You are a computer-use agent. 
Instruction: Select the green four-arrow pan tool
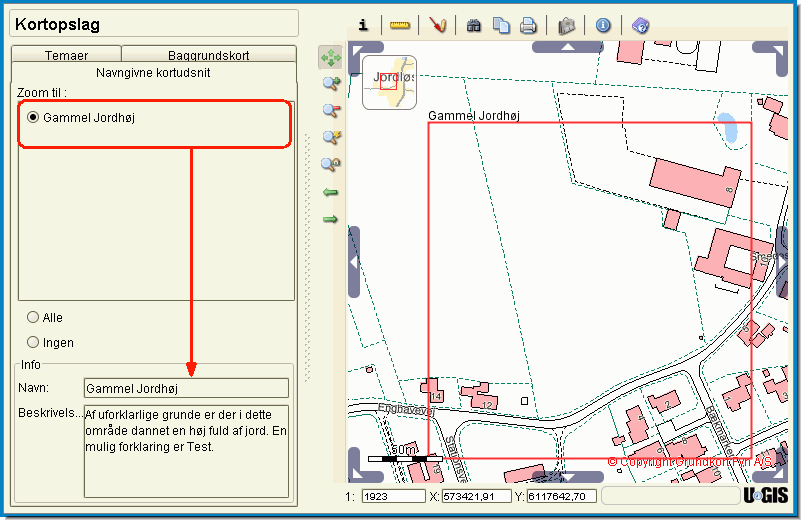pyautogui.click(x=331, y=58)
